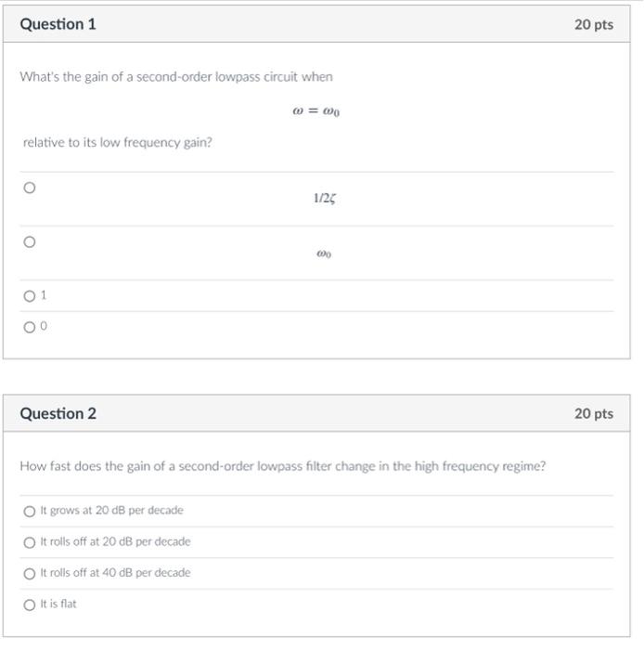644x650 pixels.
Task: Select answer 1 for Question 1
Action: (x=30, y=296)
